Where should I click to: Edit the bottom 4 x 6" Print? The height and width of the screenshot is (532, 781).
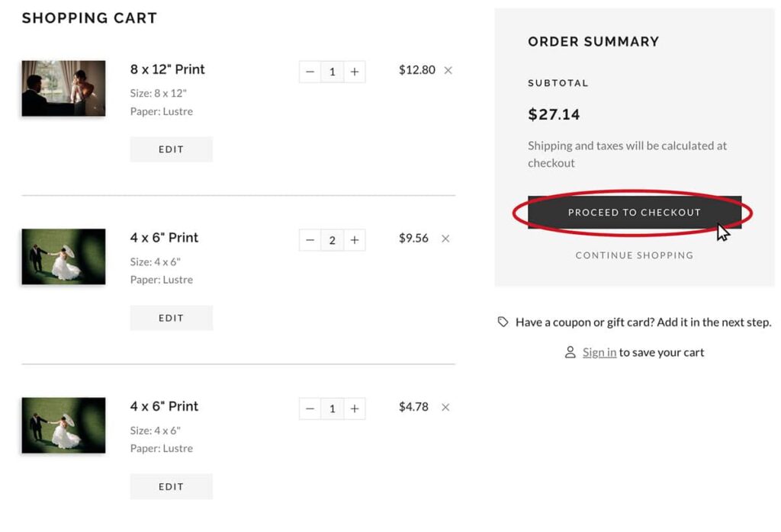(171, 486)
